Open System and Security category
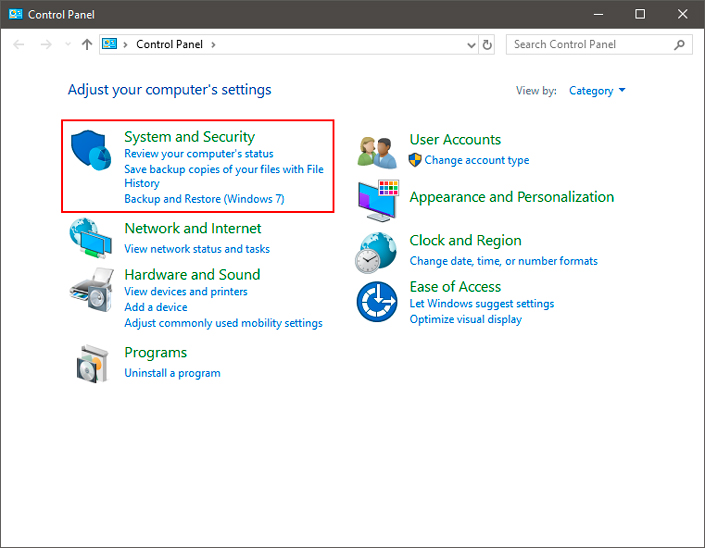The width and height of the screenshot is (705, 548). coord(189,137)
